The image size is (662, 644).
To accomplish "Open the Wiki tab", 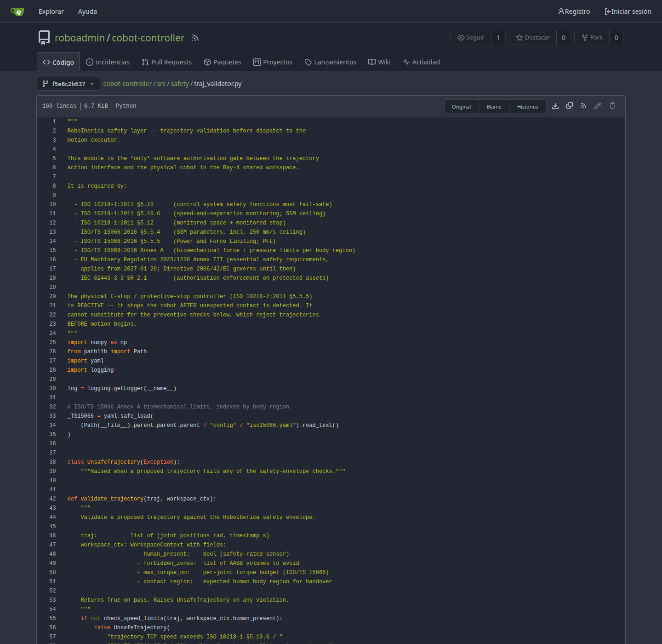I will (379, 62).
